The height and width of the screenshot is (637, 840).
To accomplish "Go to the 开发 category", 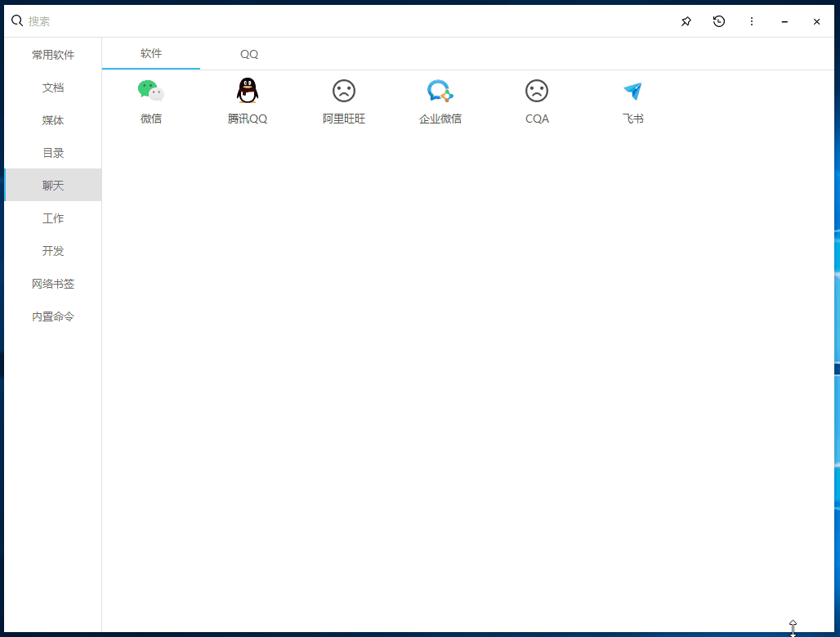I will tap(53, 251).
